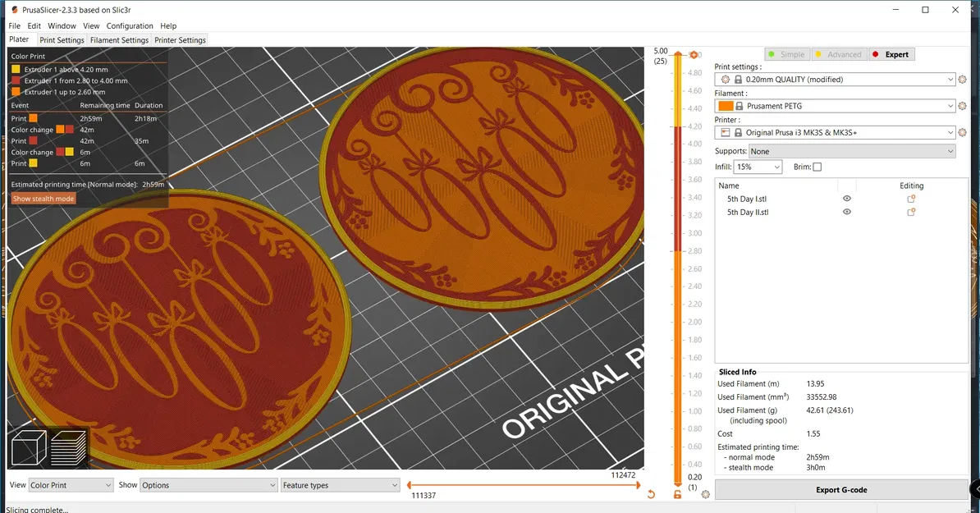Click the printer preset bed icon

tap(725, 132)
